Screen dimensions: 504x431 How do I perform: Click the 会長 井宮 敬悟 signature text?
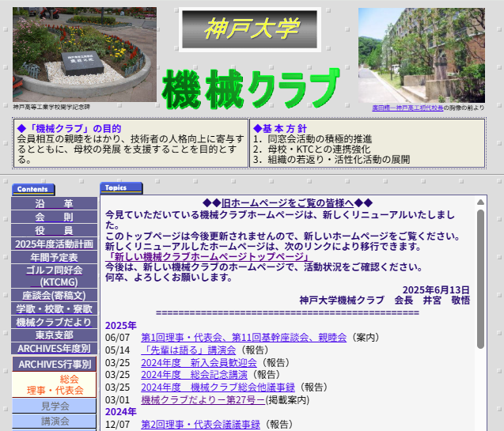point(432,300)
